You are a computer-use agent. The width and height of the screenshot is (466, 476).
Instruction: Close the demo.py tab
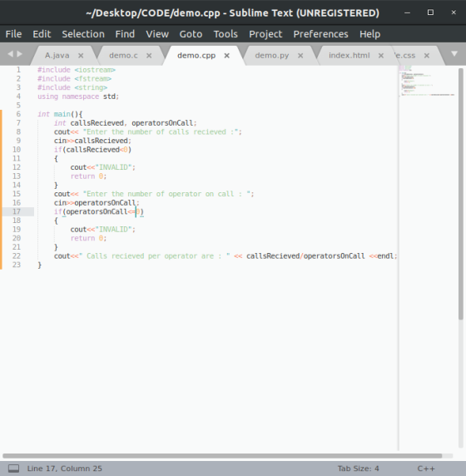300,56
